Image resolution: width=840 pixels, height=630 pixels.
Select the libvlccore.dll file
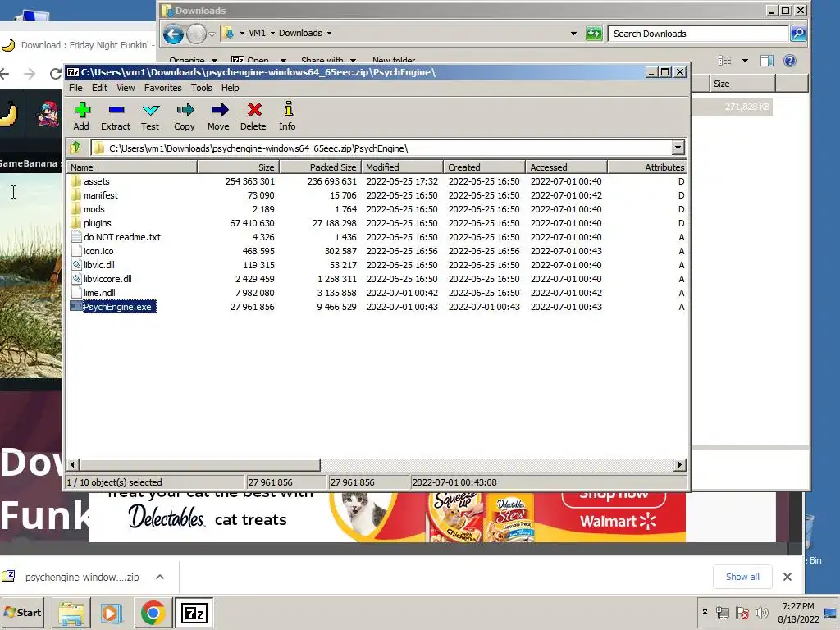(107, 279)
